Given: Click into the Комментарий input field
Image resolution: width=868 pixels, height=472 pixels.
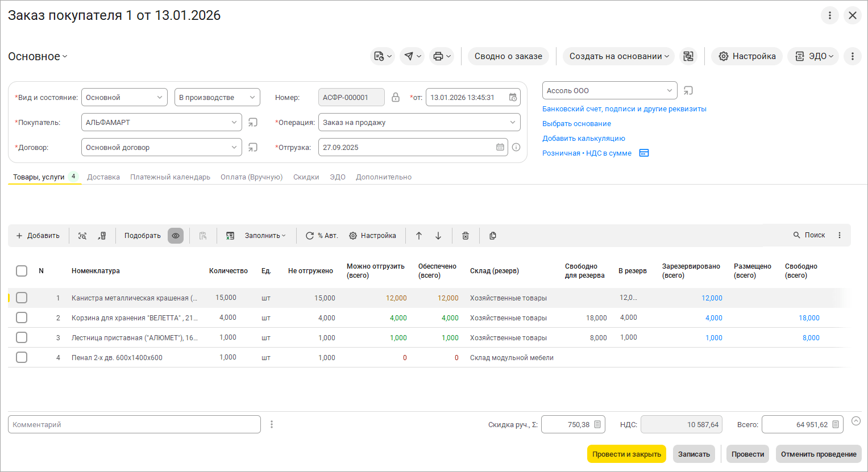Looking at the screenshot, I should pyautogui.click(x=134, y=424).
